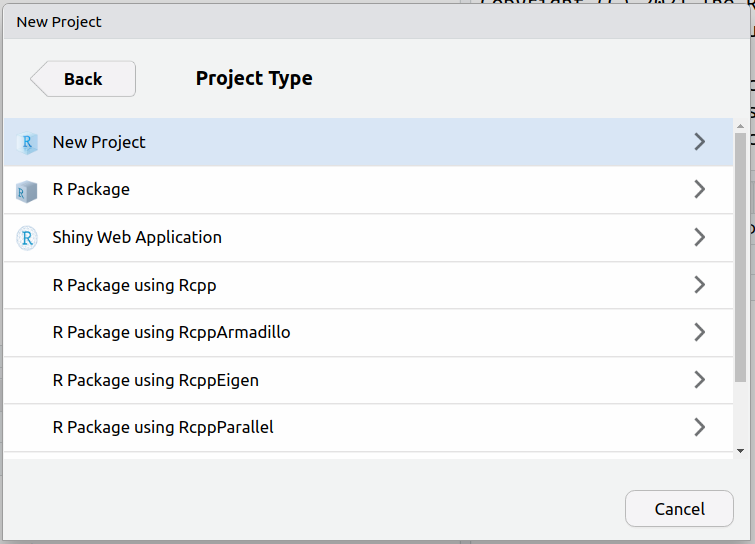Choose R Package using RcppArmadillo

pos(171,332)
